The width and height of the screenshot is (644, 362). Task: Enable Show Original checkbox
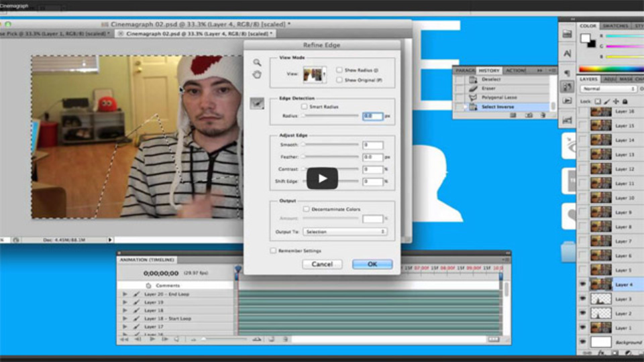click(339, 80)
